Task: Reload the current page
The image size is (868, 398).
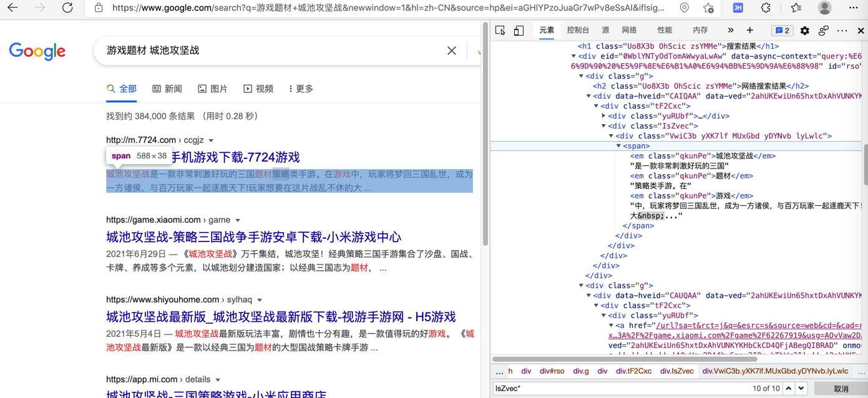Action: (x=67, y=8)
